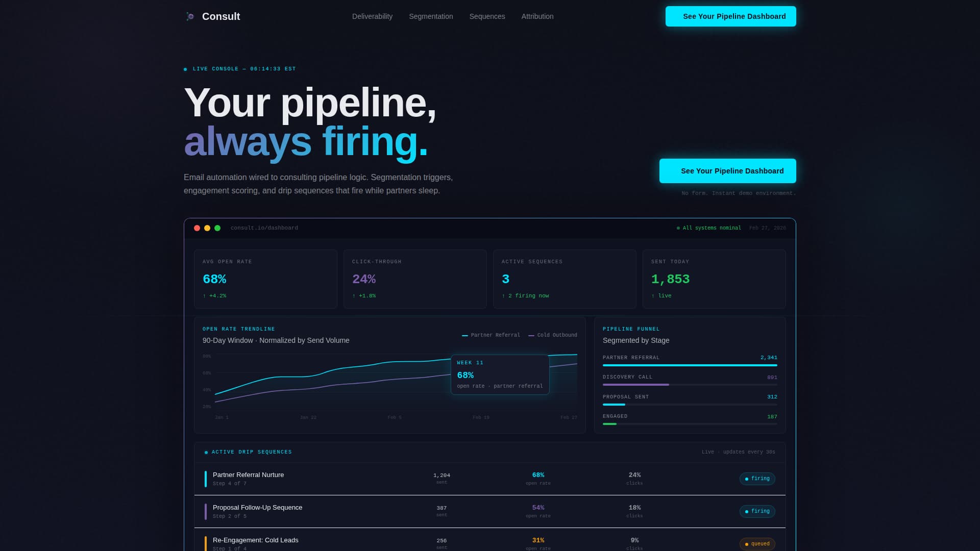Click the Week 11 chart tooltip
980x551 pixels.
(500, 374)
